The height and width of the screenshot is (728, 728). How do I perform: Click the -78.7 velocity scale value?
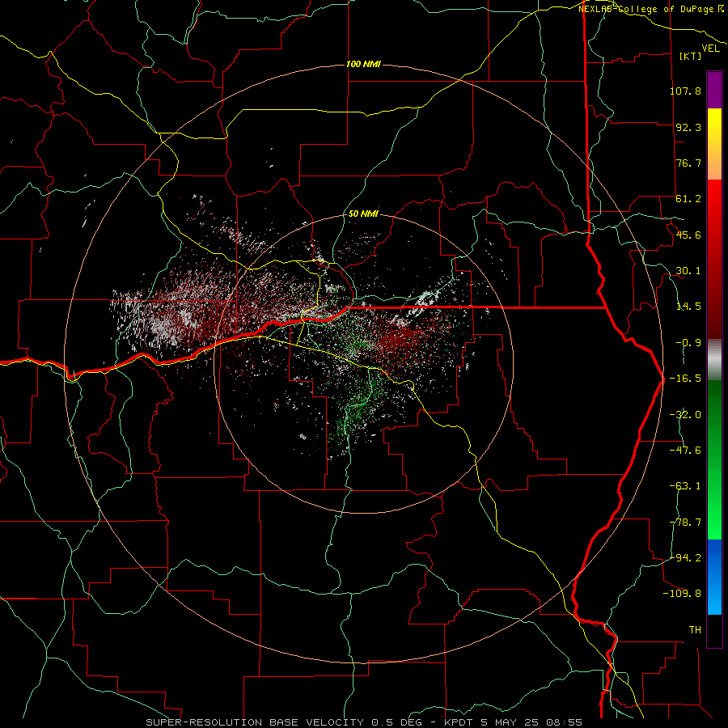[x=685, y=523]
